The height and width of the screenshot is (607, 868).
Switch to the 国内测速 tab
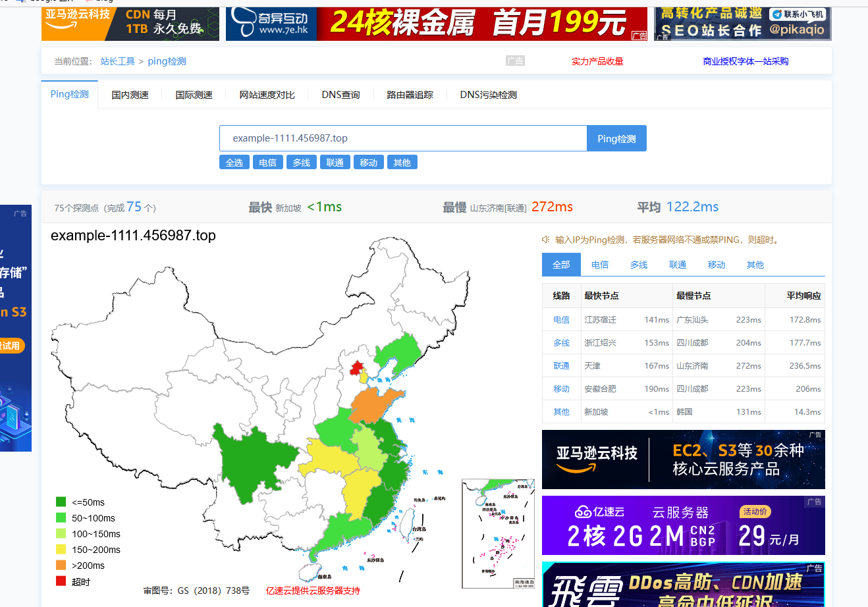tap(130, 95)
